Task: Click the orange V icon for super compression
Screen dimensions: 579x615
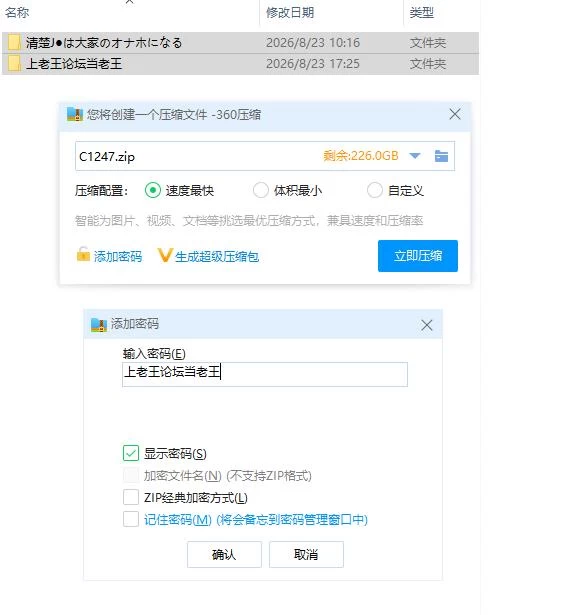Action: pos(164,255)
